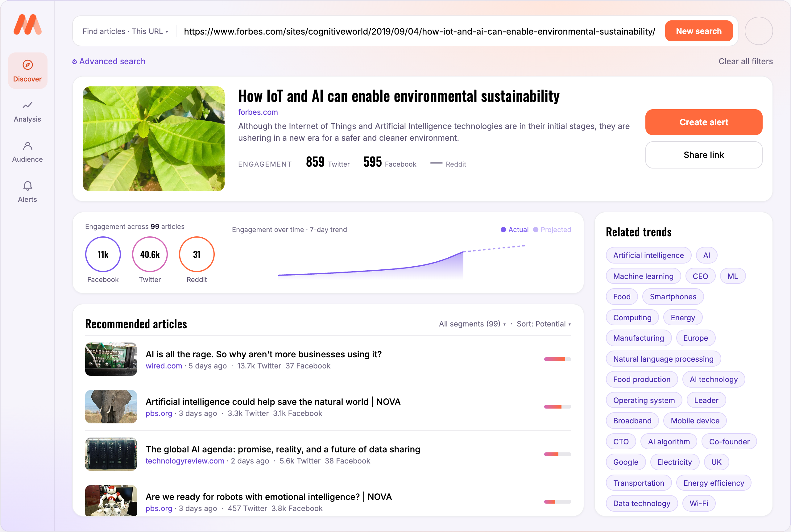Open the wired.com AI rage article title
The height and width of the screenshot is (532, 791).
click(263, 354)
